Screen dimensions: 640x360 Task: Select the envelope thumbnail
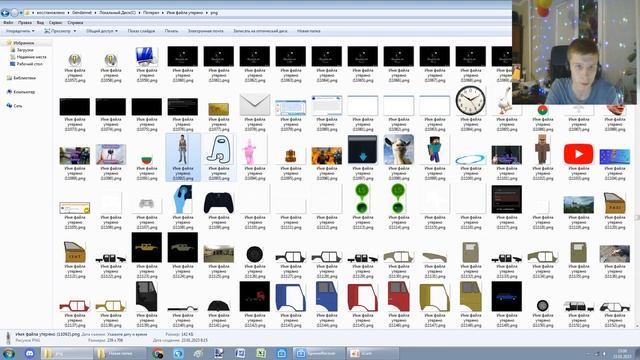coord(255,104)
